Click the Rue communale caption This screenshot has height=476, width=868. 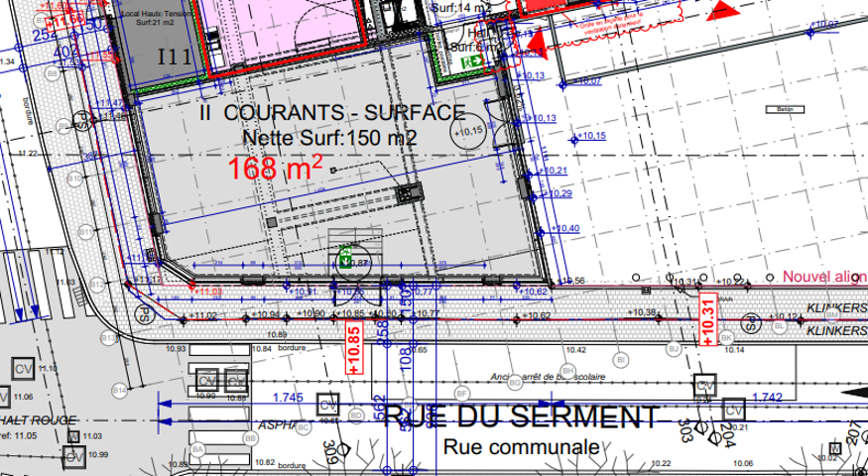click(x=521, y=447)
